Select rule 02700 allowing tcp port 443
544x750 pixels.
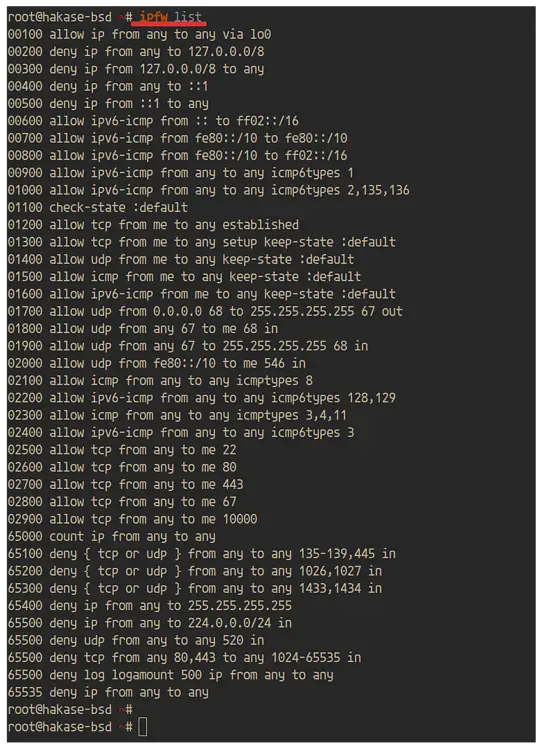125,484
